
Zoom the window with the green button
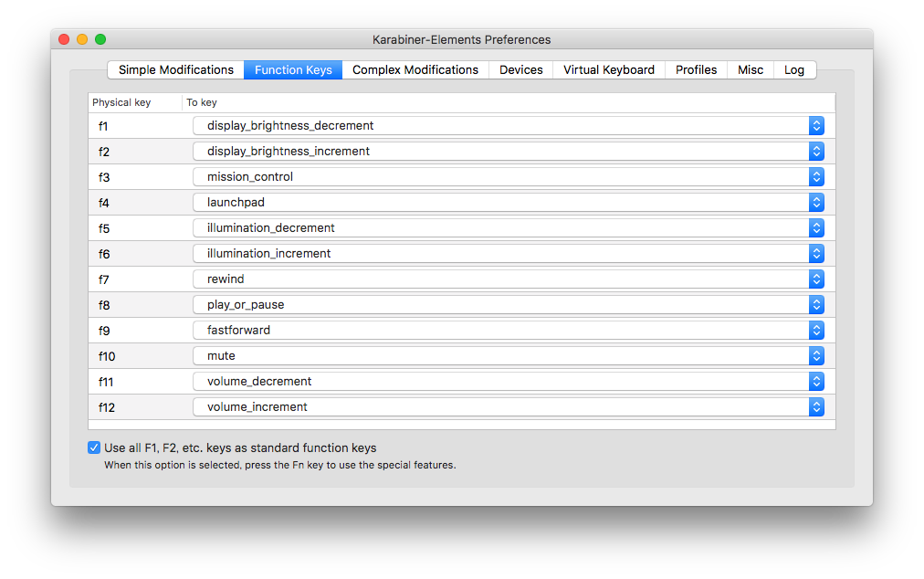click(100, 39)
